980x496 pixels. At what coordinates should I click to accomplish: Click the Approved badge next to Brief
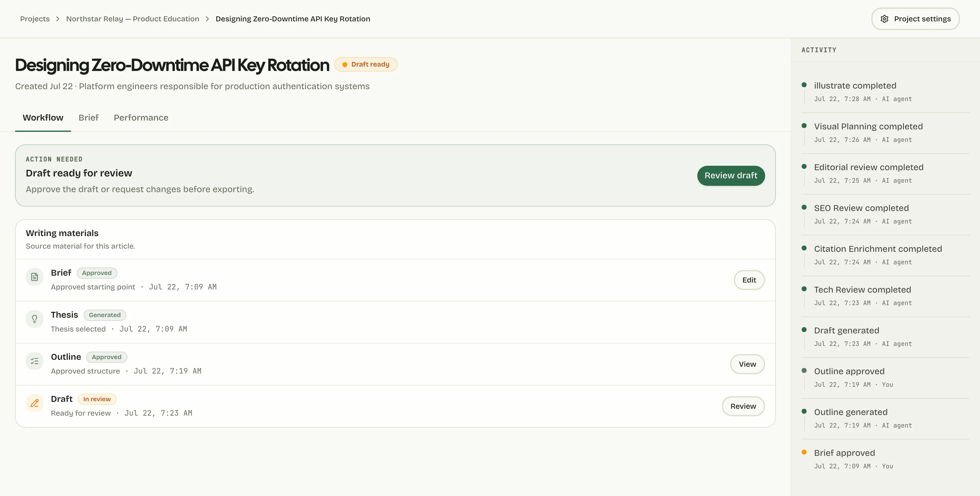coord(97,273)
